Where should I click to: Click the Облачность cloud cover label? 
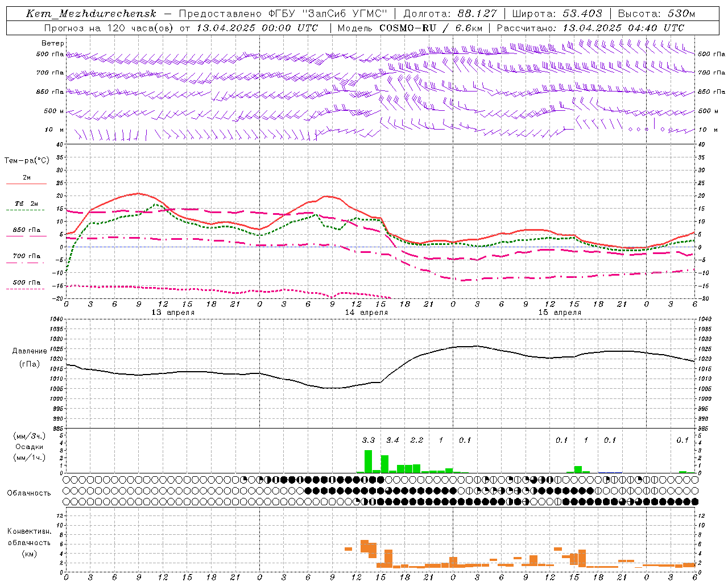[x=29, y=493]
